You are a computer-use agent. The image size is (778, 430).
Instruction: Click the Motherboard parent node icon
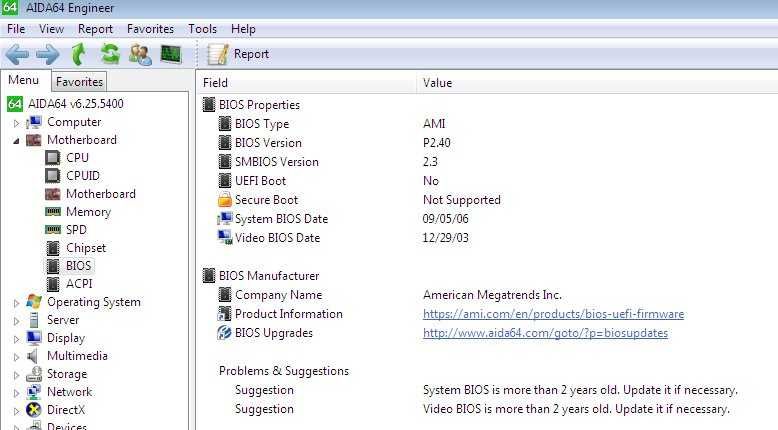34,140
